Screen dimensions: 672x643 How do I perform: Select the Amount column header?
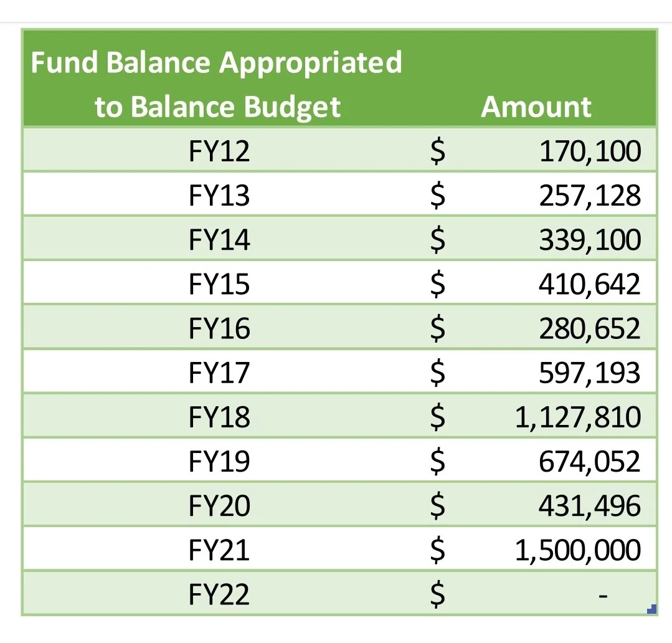pos(536,107)
